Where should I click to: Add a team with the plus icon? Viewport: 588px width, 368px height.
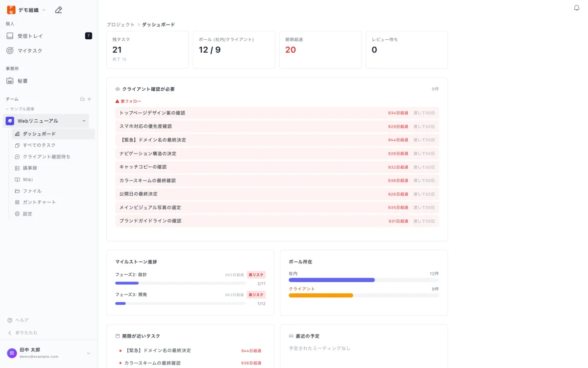click(89, 99)
